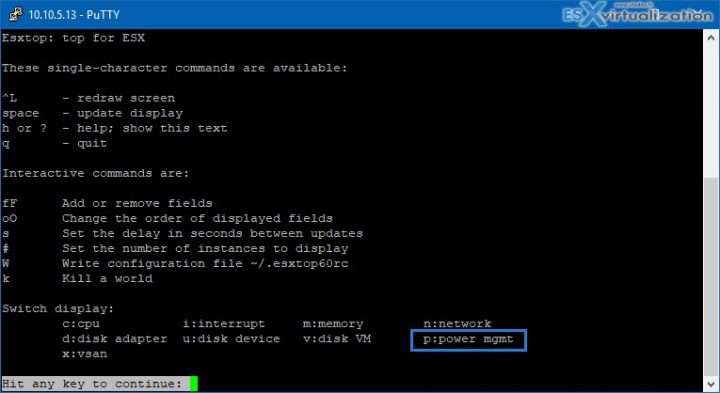Image resolution: width=720 pixels, height=393 pixels.
Task: Click the 'Hit any key to continue' prompt
Action: 92,384
